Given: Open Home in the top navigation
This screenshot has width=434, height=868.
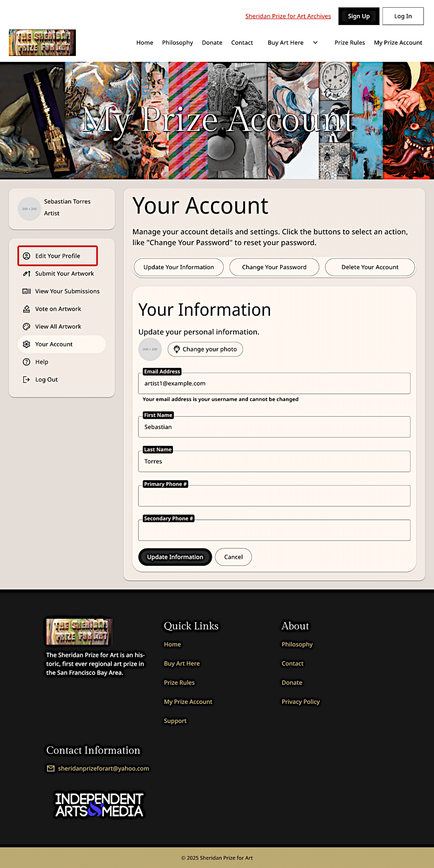Looking at the screenshot, I should click(145, 42).
